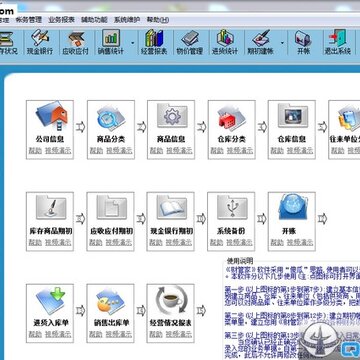
Task: Click 视频演示 link under 仓库信息
Action: pyautogui.click(x=300, y=151)
